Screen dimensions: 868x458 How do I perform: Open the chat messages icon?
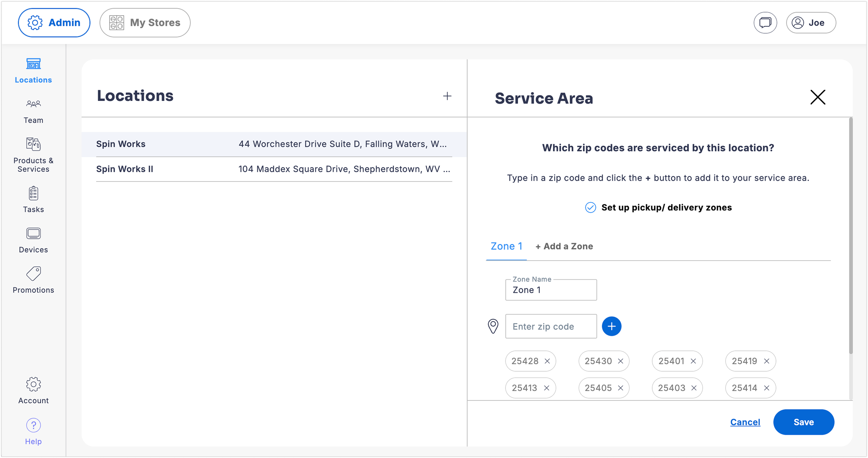765,23
